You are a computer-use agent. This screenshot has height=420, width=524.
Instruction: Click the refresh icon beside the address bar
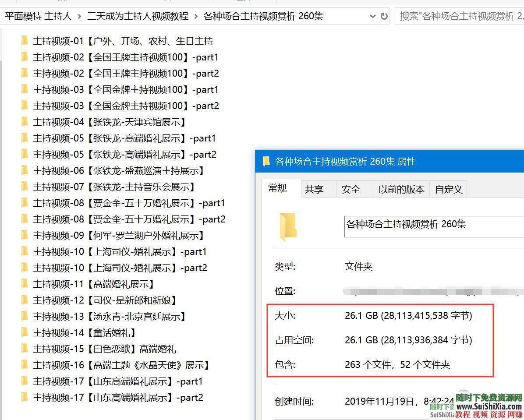[x=385, y=15]
